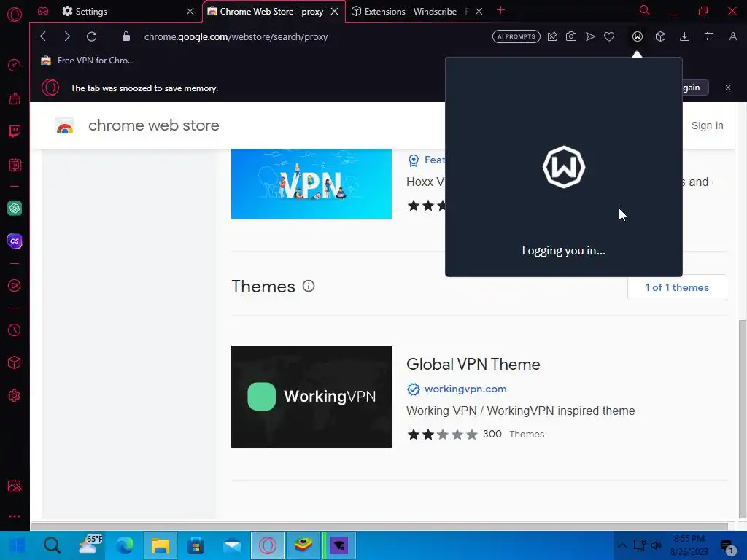Viewport: 747px width, 560px height.
Task: Open Extensions cube in sidebar
Action: [x=15, y=363]
